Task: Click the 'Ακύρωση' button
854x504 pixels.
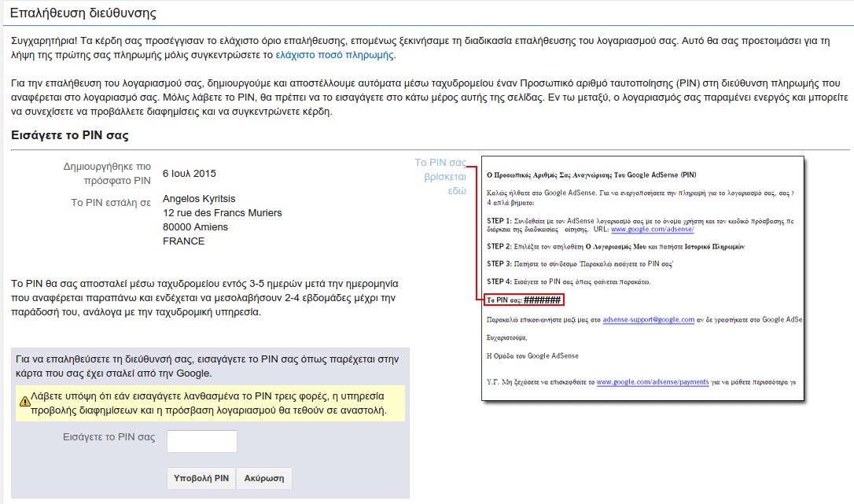Action: 264,478
